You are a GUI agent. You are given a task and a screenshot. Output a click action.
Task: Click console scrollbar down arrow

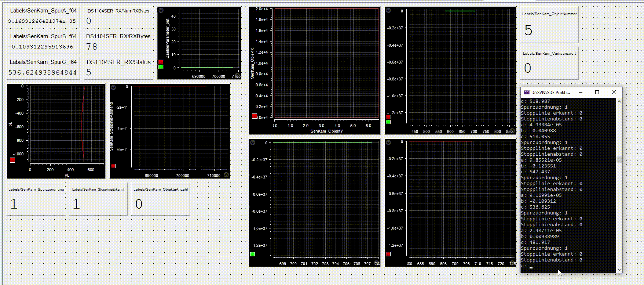pos(619,270)
